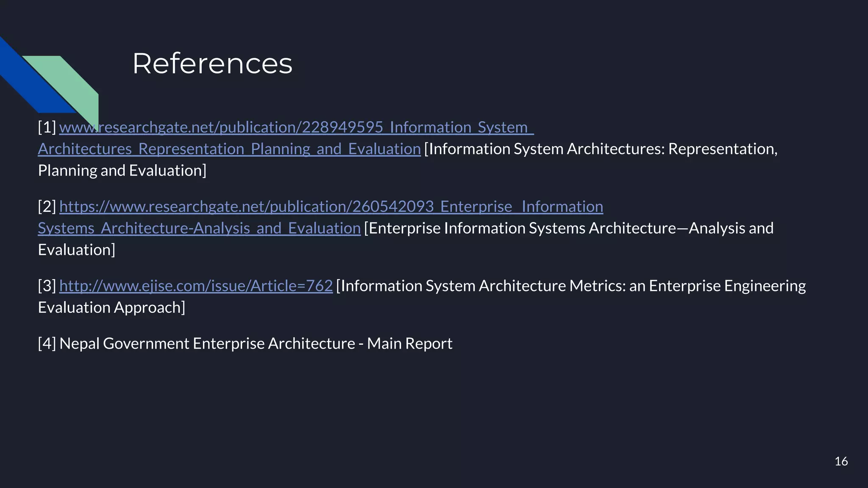
Task: Open the ejise.com Article=762 link
Action: pos(196,286)
